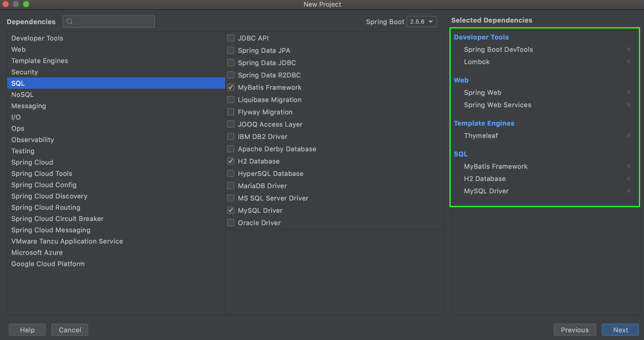Click X icon for selected H2 Database

pyautogui.click(x=628, y=178)
